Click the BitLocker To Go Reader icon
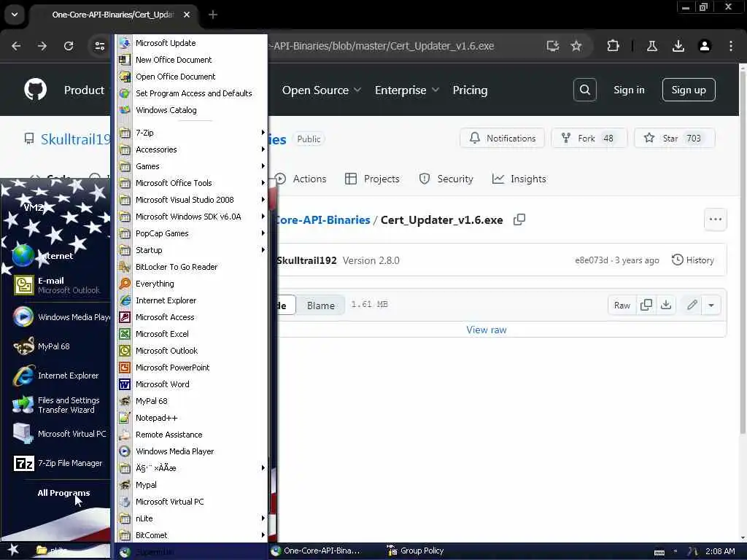 pos(125,267)
